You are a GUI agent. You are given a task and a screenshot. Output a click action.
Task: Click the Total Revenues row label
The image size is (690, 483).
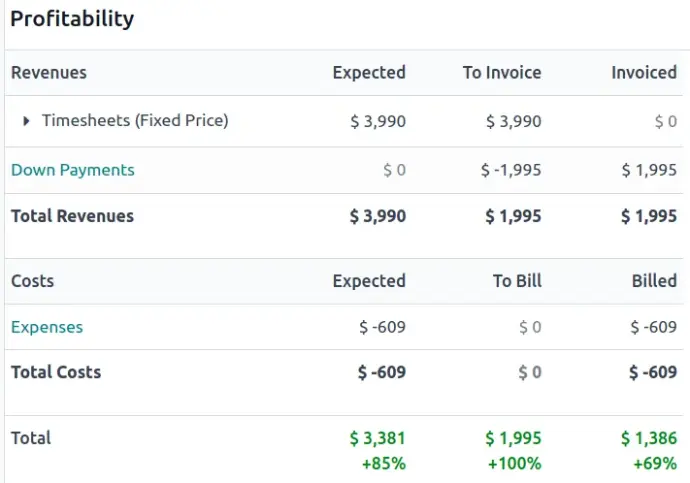point(72,216)
